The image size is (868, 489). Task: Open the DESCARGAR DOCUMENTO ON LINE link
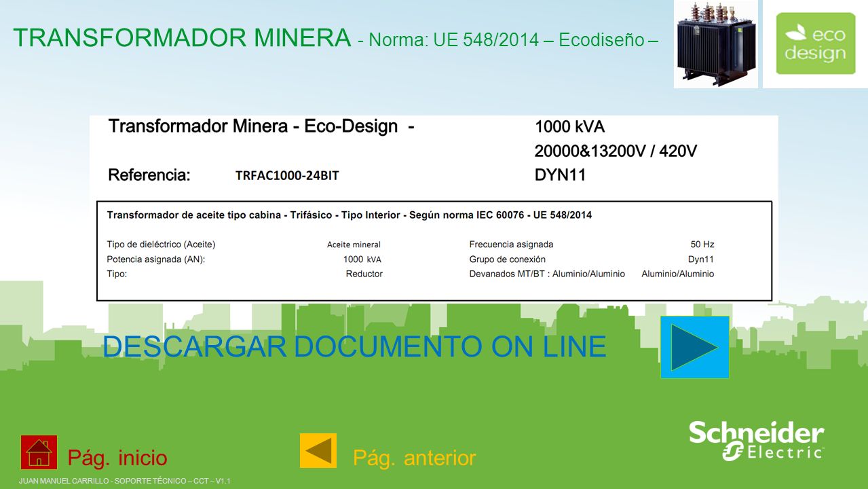click(x=354, y=346)
